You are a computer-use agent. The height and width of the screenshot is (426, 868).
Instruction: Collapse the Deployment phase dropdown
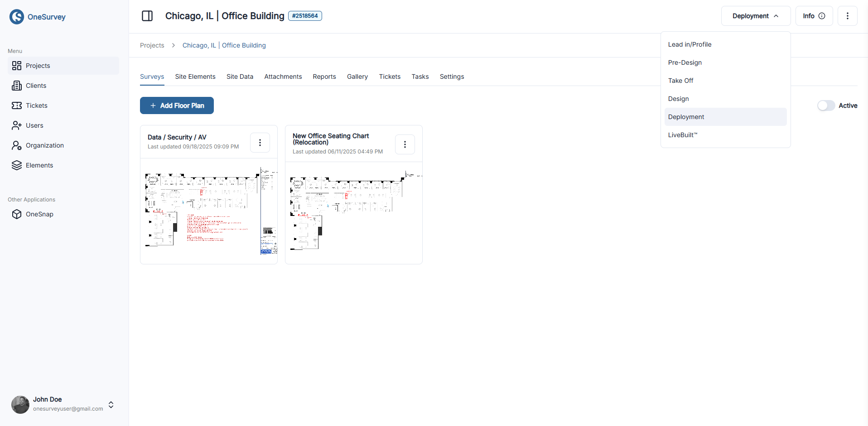point(755,16)
